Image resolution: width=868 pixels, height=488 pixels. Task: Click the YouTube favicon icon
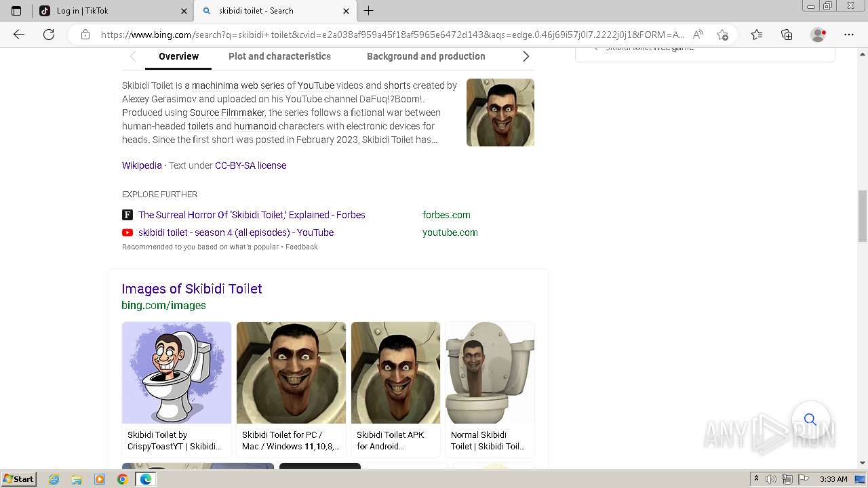click(127, 232)
